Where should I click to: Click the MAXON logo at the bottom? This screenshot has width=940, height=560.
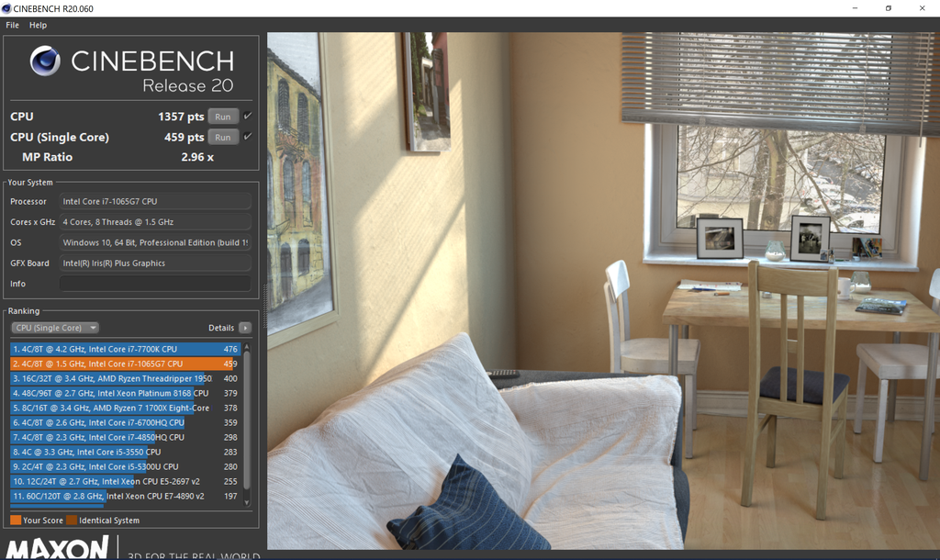tap(58, 547)
